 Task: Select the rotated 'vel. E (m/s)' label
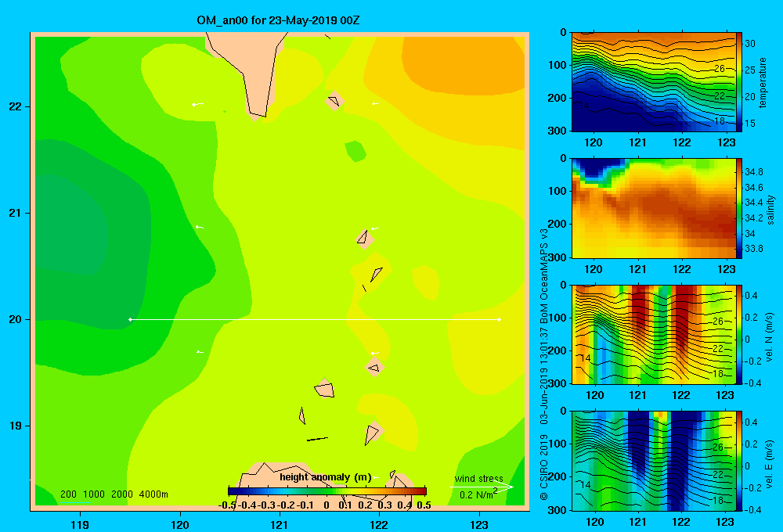pyautogui.click(x=770, y=463)
